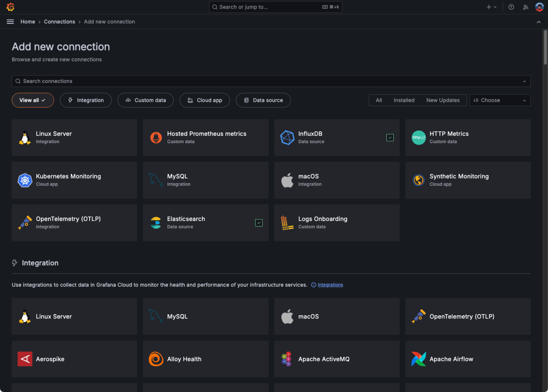Click the telescope icon in Integration section
This screenshot has height=392, width=548.
click(418, 316)
